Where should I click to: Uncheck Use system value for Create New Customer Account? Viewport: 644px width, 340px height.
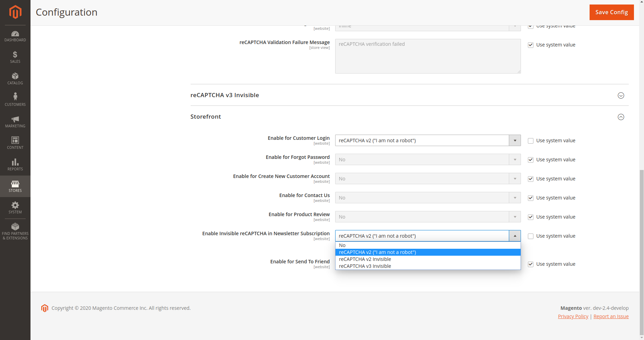coord(531,179)
